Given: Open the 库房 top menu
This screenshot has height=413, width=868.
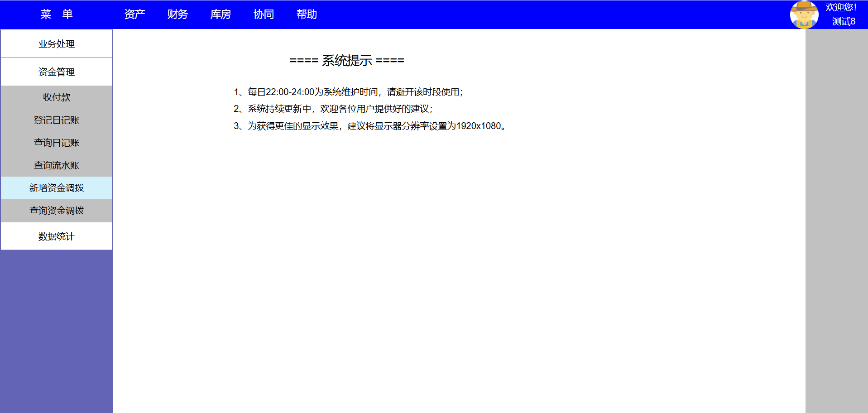Looking at the screenshot, I should click(x=221, y=14).
